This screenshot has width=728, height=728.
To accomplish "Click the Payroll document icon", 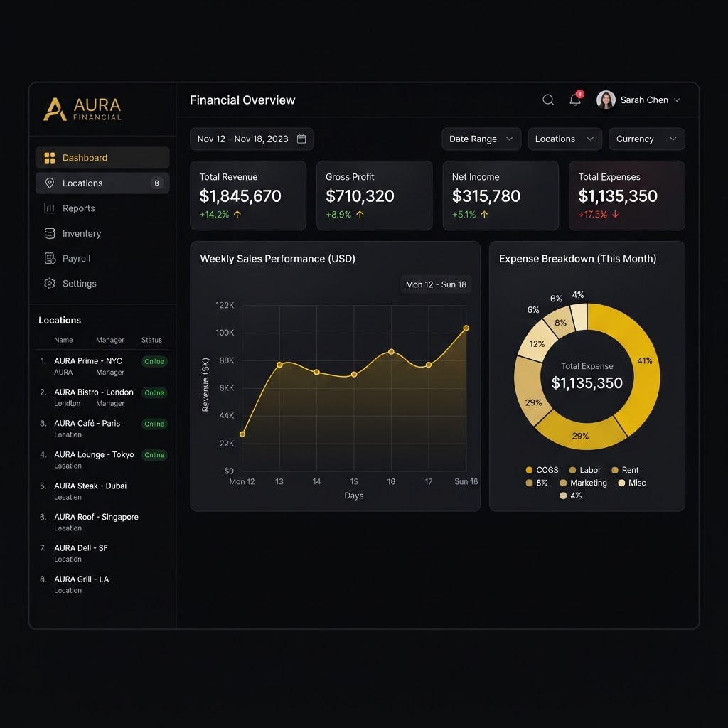I will click(50, 259).
